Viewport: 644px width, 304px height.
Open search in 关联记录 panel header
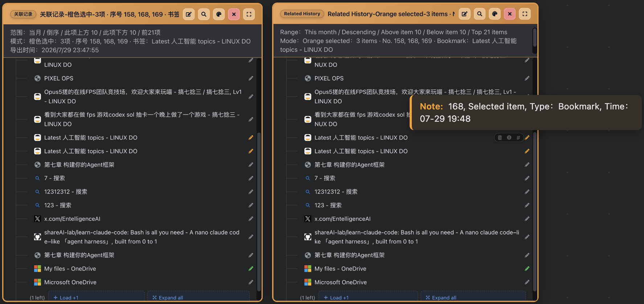204,14
